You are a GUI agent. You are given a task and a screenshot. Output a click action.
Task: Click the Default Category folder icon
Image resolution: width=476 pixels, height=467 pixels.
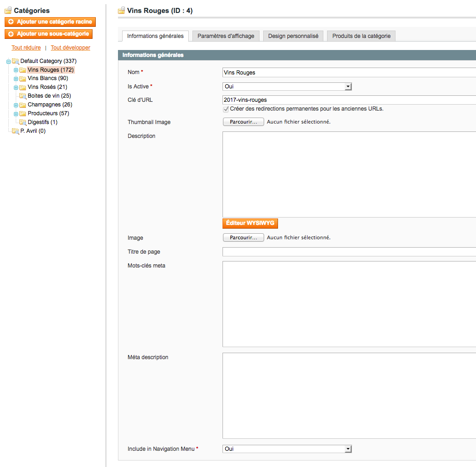point(15,61)
